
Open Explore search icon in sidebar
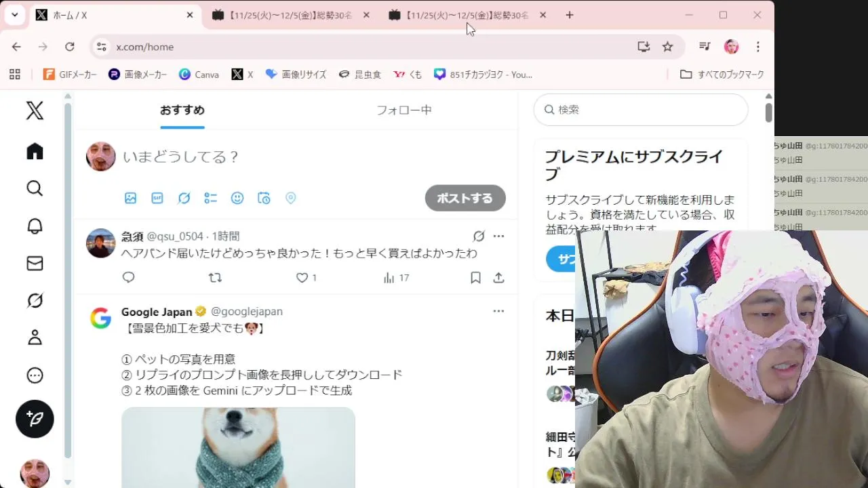click(x=35, y=188)
